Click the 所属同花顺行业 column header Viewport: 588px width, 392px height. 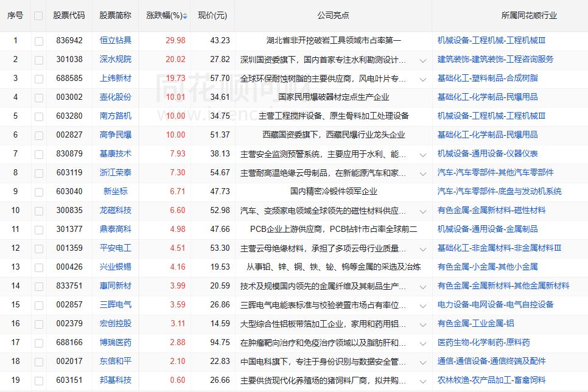529,15
